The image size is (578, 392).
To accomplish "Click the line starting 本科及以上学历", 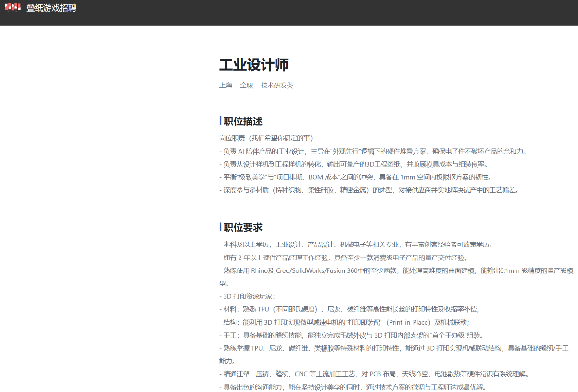I will 356,245.
